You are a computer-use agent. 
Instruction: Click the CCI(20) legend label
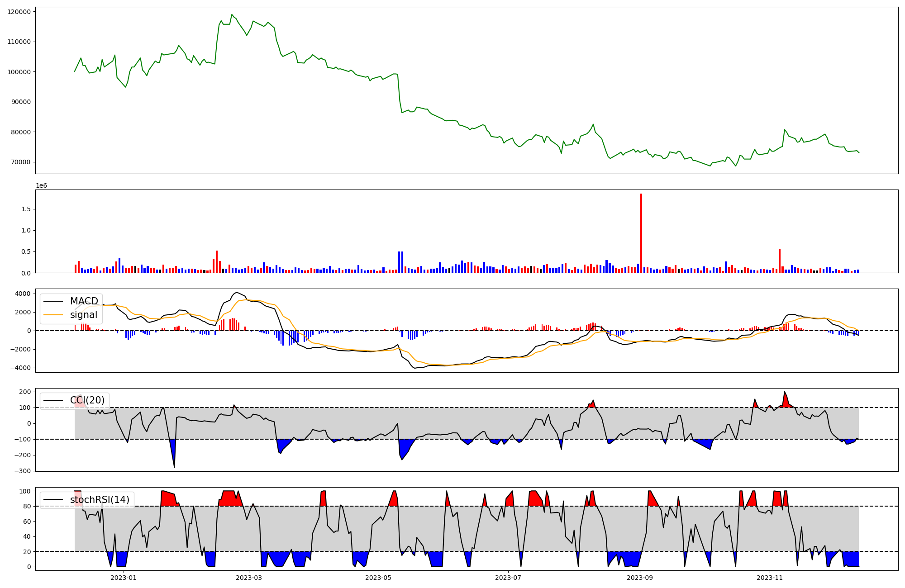[87, 400]
